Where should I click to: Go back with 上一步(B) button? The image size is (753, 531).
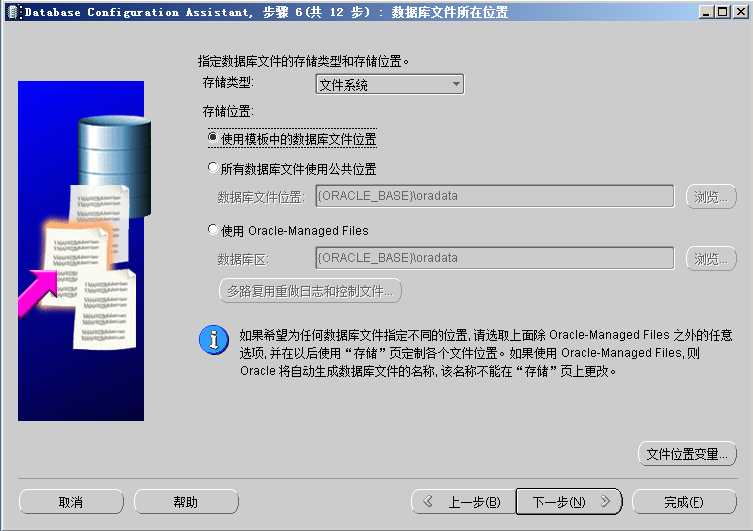point(463,502)
